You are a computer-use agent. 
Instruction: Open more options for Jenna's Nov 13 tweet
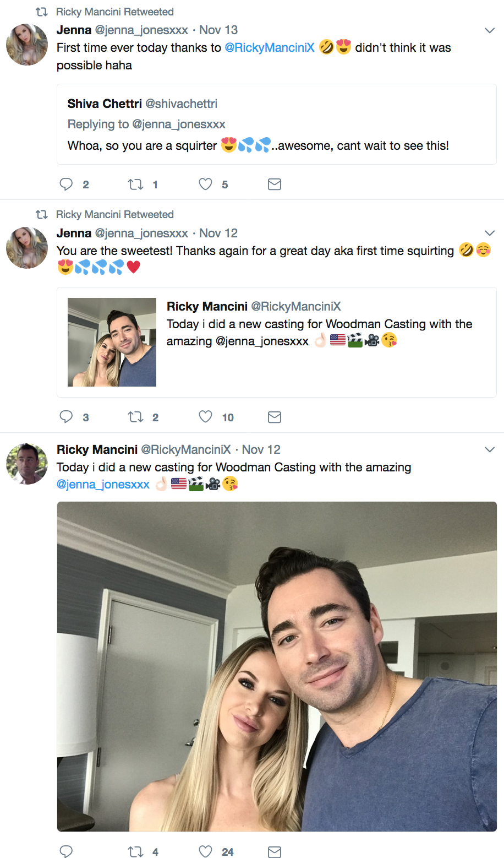(489, 30)
